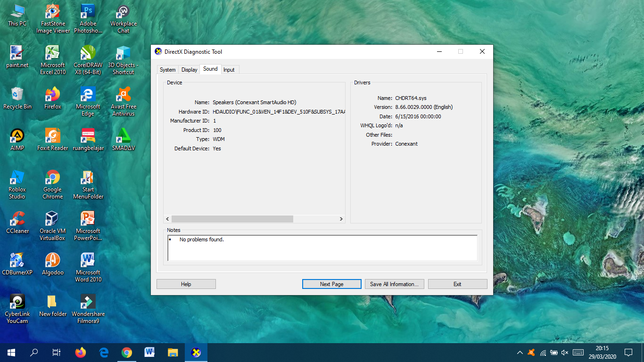The width and height of the screenshot is (644, 362).
Task: Launch Firefox from desktop icon
Action: coord(53,98)
